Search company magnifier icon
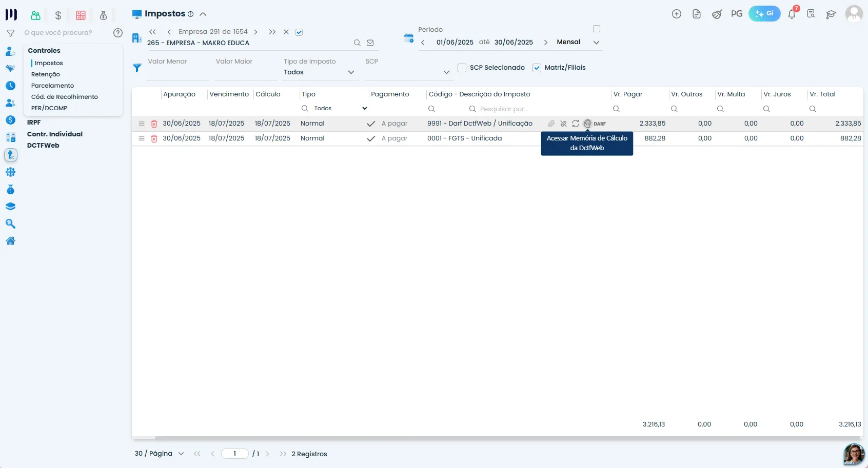The image size is (868, 468). click(x=357, y=43)
